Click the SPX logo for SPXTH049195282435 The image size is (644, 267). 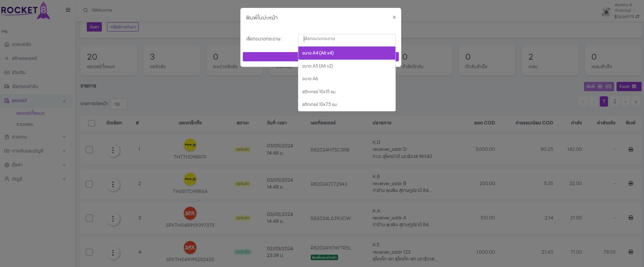click(x=190, y=247)
